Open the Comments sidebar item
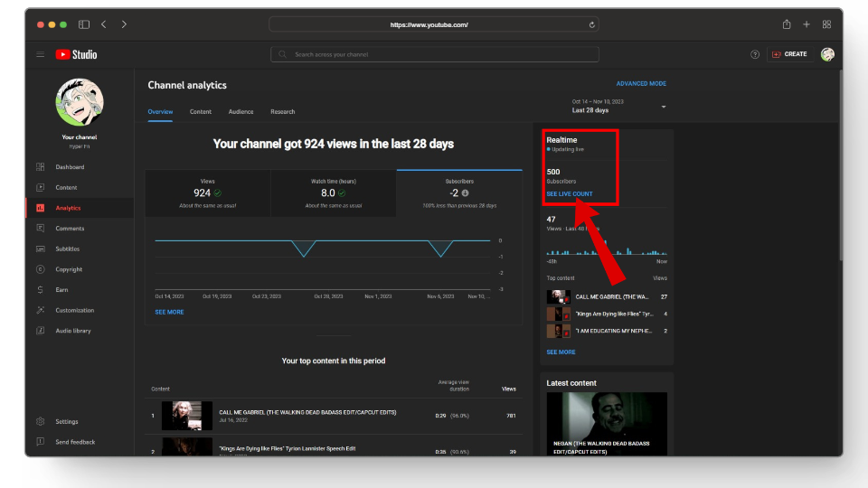 pyautogui.click(x=70, y=229)
